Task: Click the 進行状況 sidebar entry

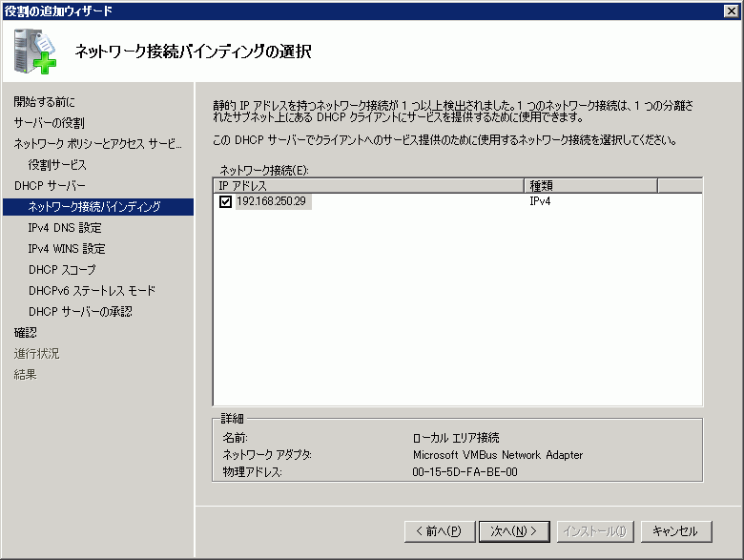Action: pyautogui.click(x=36, y=354)
